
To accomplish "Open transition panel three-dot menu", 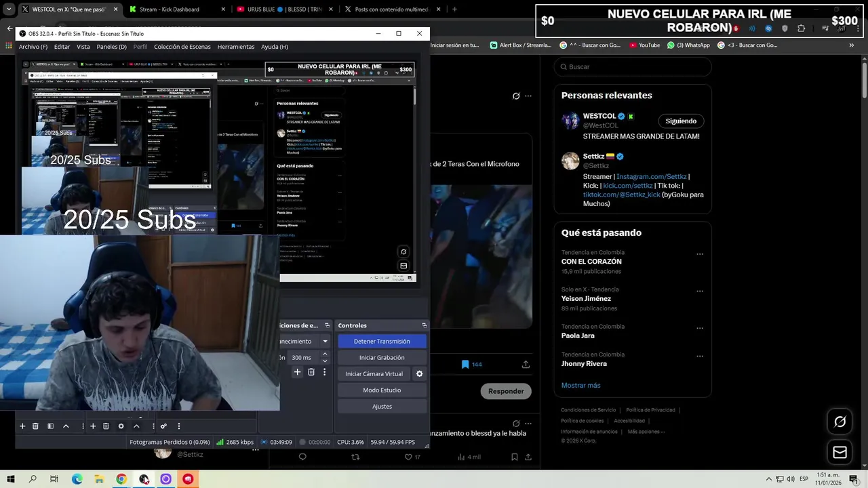I will [324, 372].
